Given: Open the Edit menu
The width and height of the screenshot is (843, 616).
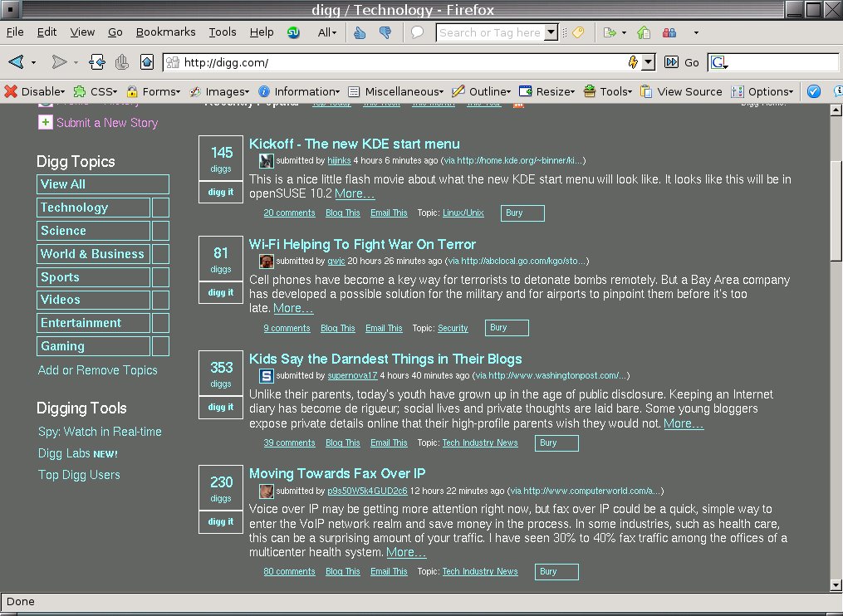Looking at the screenshot, I should (x=47, y=32).
